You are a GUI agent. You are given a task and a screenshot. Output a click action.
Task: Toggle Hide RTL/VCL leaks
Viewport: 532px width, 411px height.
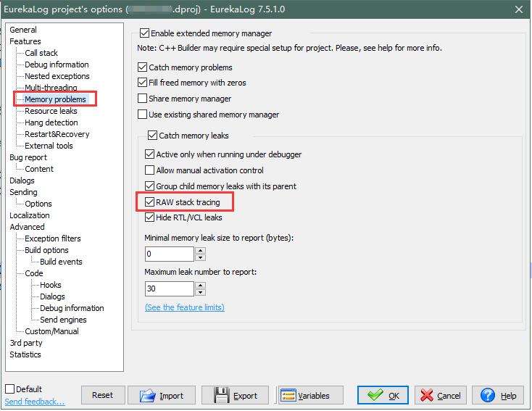click(149, 217)
